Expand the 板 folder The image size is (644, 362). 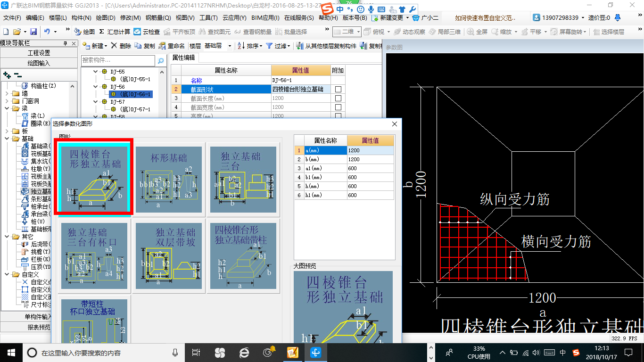(x=7, y=131)
